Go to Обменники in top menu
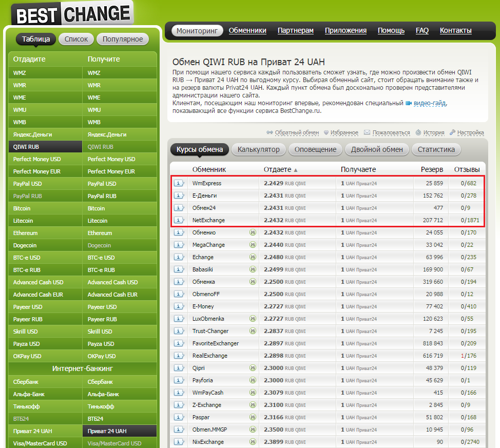Screen dimensions: 500x448 point(247,31)
